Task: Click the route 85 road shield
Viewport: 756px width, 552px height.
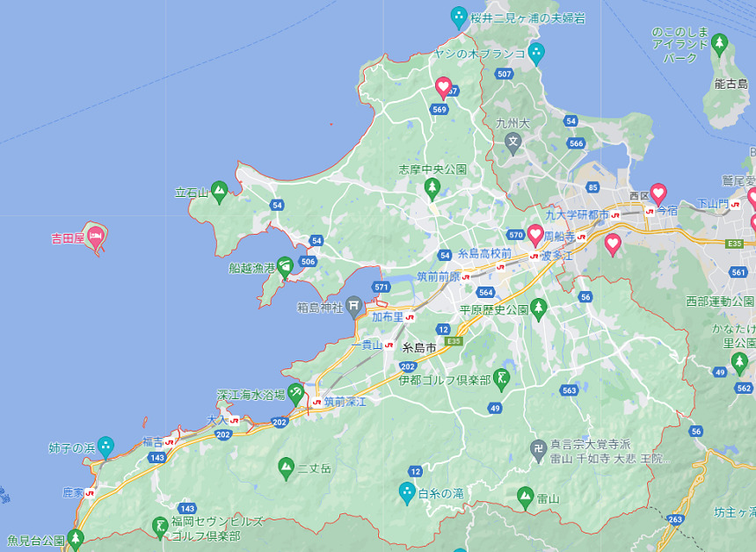Action: pos(592,187)
